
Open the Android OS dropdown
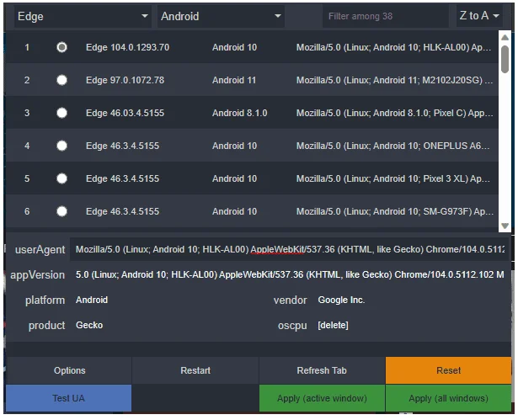221,16
